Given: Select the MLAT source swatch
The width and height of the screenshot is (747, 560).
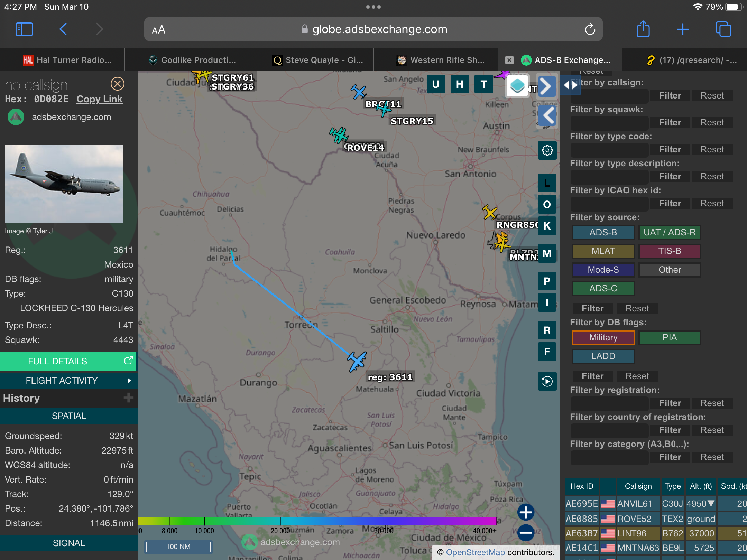Looking at the screenshot, I should (x=603, y=251).
